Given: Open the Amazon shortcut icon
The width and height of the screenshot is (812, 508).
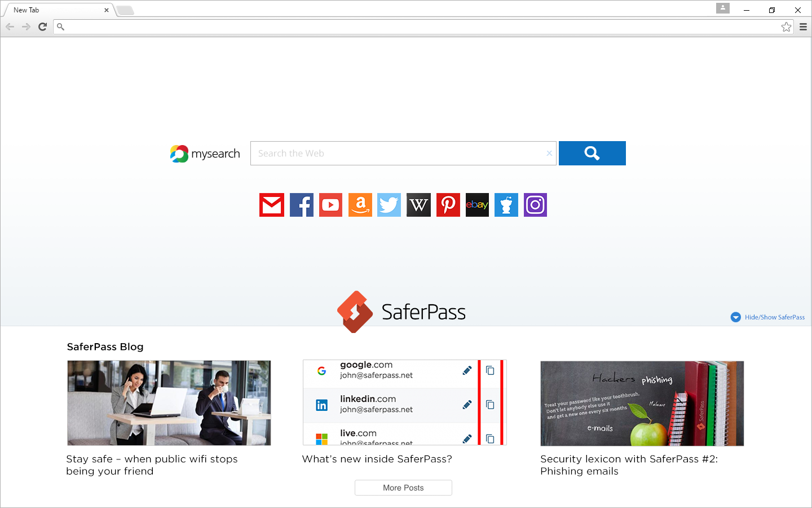Looking at the screenshot, I should click(360, 205).
